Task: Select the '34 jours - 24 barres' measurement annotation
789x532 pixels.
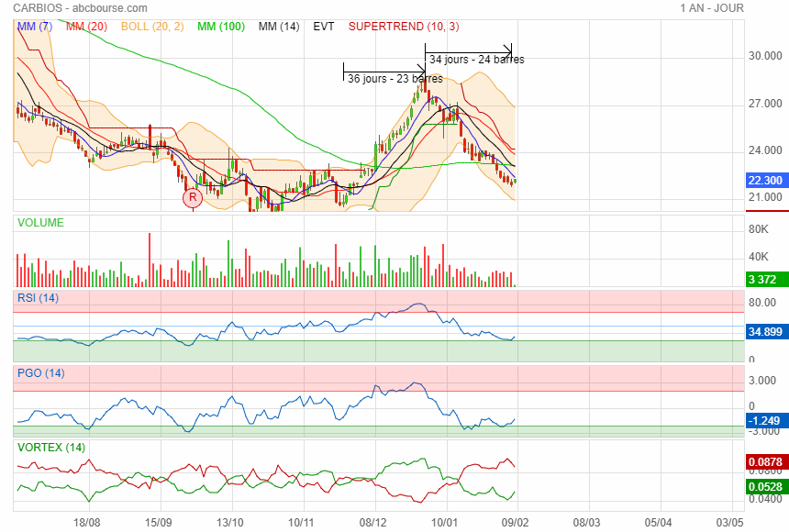Action: click(x=476, y=60)
